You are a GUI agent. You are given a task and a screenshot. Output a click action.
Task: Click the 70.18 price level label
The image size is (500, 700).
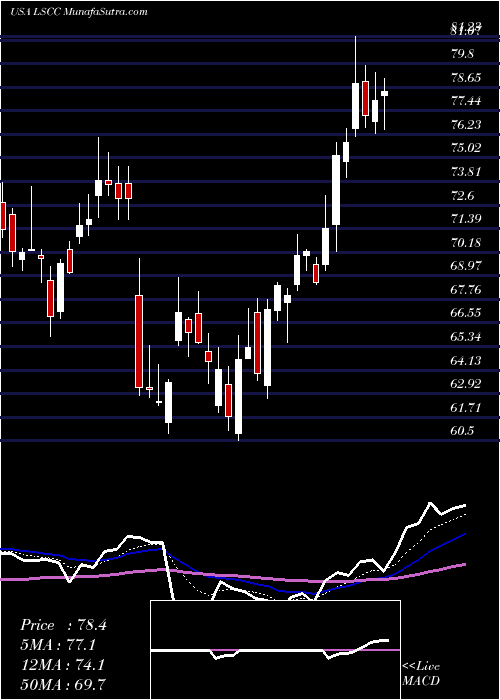click(x=467, y=242)
